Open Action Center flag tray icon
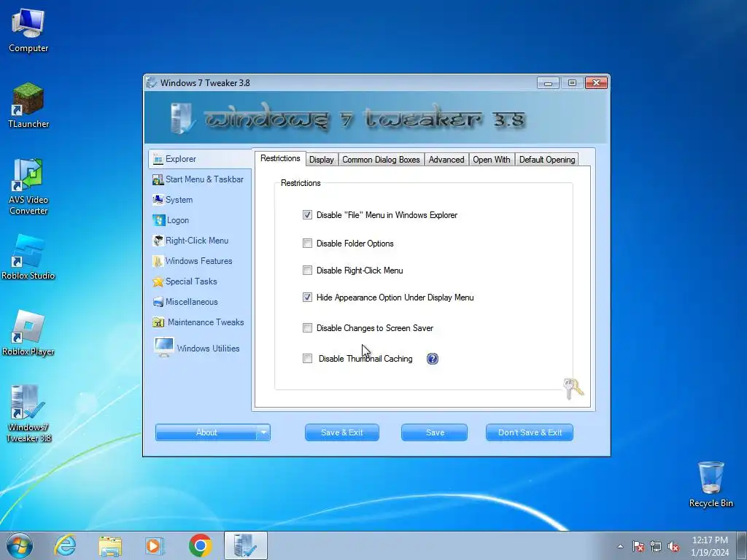 638,547
